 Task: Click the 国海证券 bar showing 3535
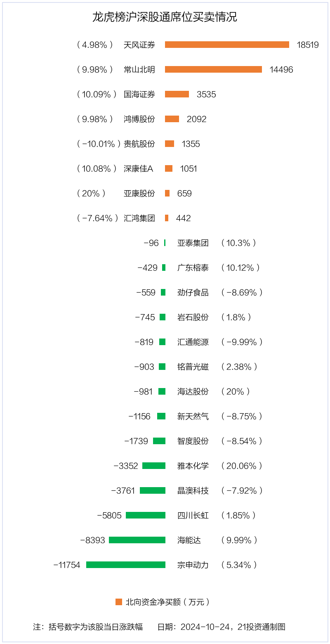pos(177,94)
